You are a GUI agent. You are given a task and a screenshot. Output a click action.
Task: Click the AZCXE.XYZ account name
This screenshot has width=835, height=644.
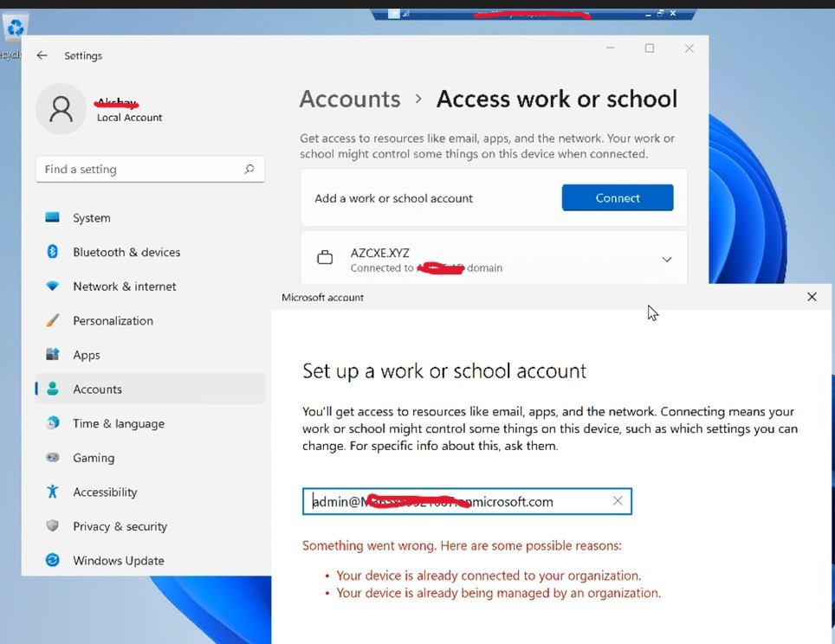pyautogui.click(x=379, y=253)
